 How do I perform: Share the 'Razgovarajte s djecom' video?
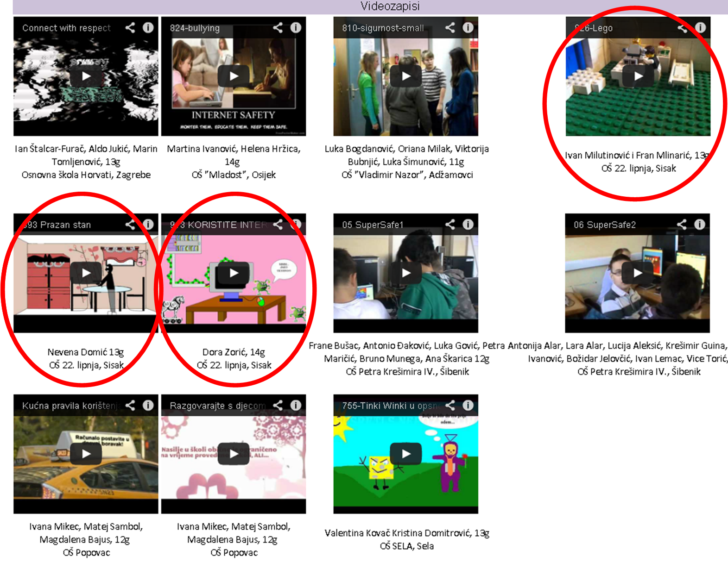278,406
